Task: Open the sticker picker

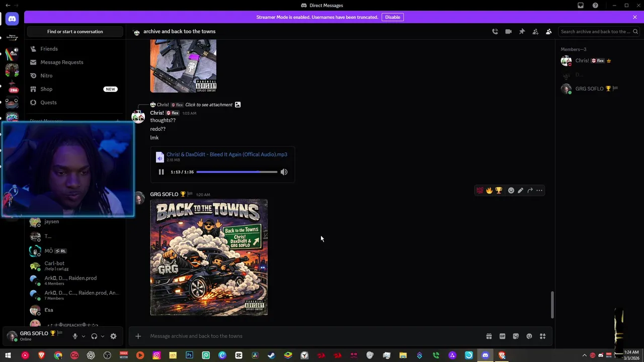Action: 516,336
